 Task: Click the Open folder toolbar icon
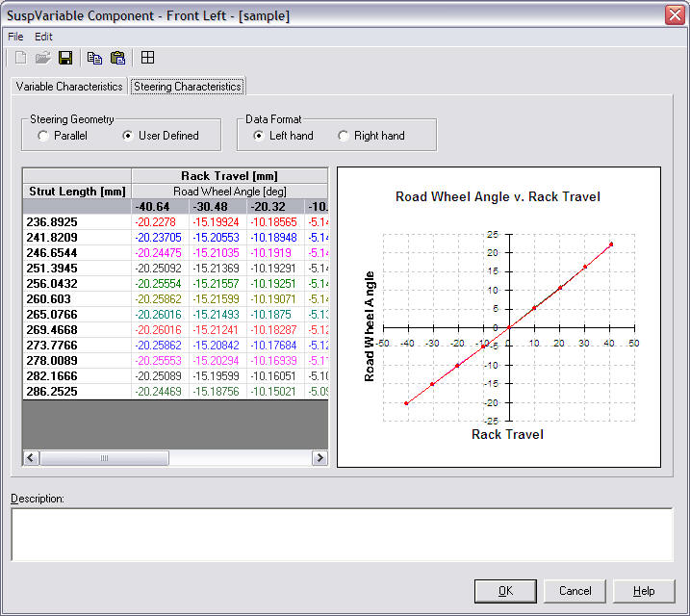[42, 58]
